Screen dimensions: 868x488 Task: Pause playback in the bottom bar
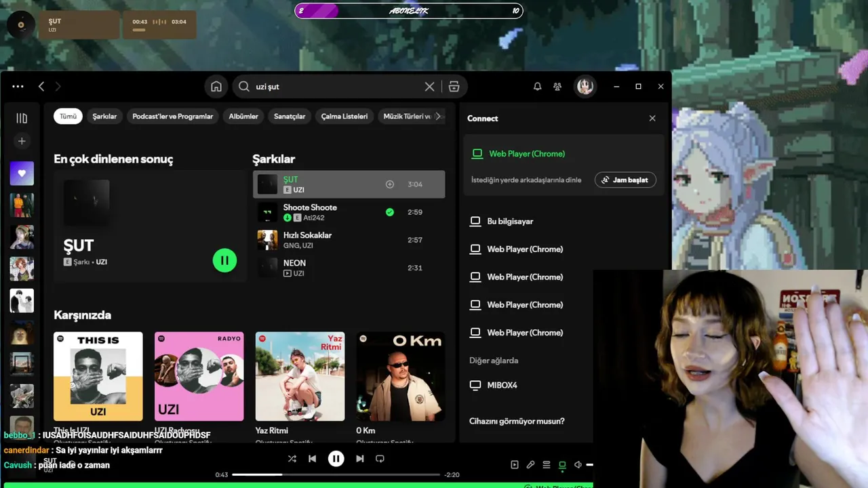[336, 459]
